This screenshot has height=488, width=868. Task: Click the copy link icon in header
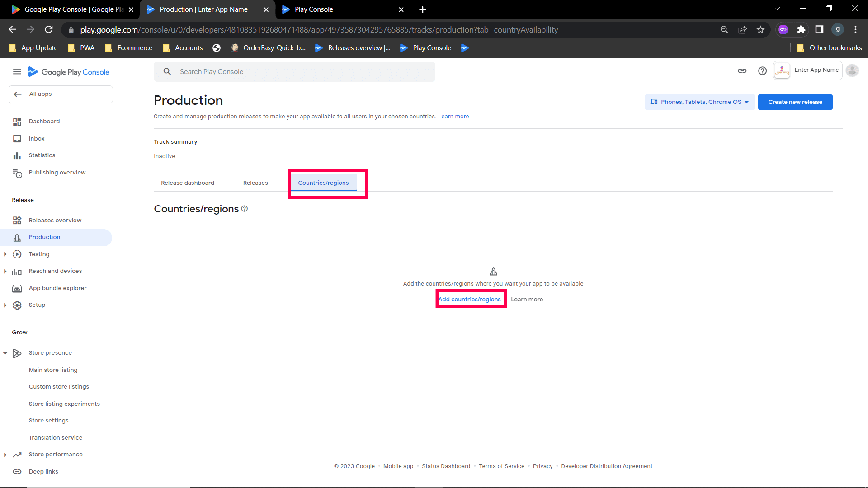tap(742, 71)
